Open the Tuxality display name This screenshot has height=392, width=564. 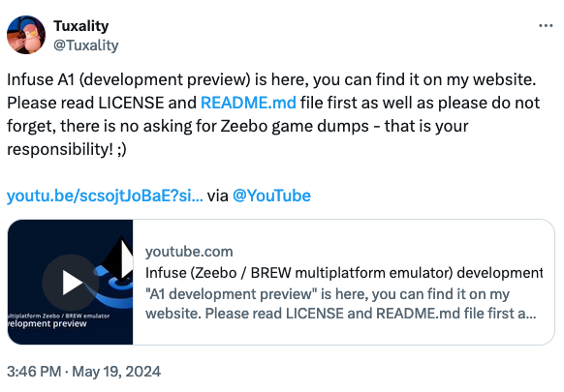(x=81, y=26)
